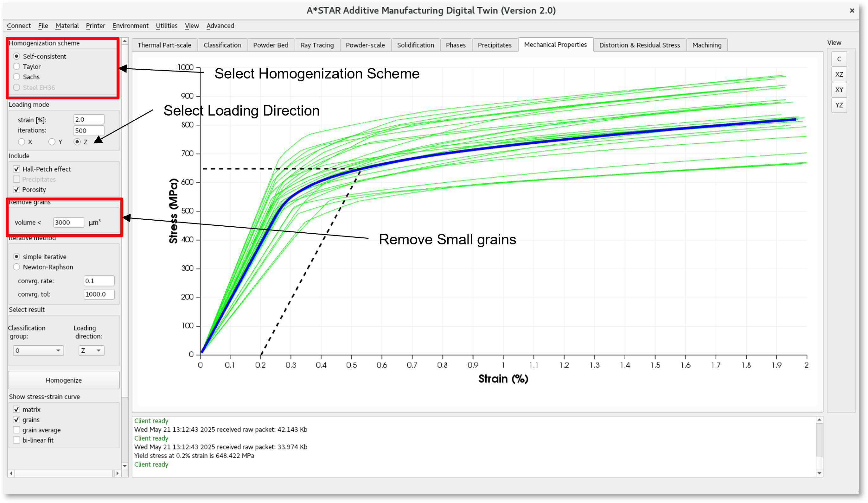
Task: Open the Material menu
Action: click(x=67, y=26)
